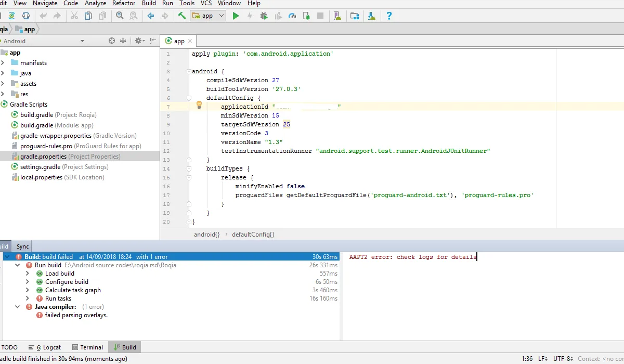Click the intention lightbulb on line 7
The width and height of the screenshot is (624, 364).
[x=199, y=105]
